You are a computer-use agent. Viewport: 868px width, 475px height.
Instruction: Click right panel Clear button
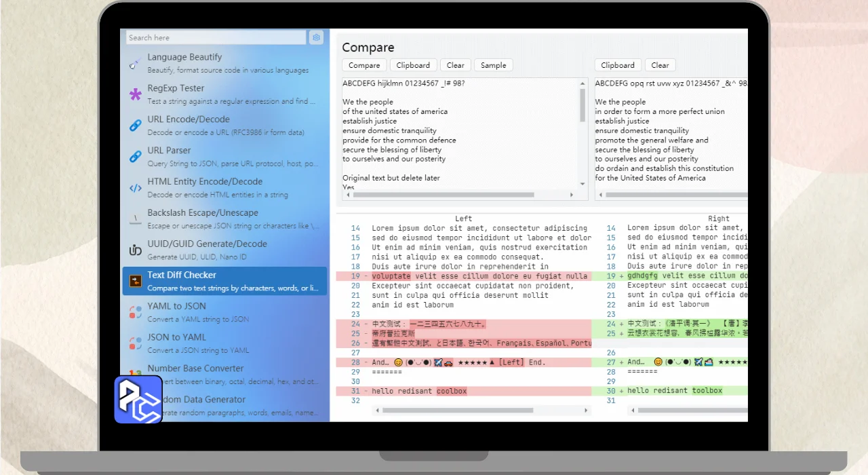(x=660, y=65)
